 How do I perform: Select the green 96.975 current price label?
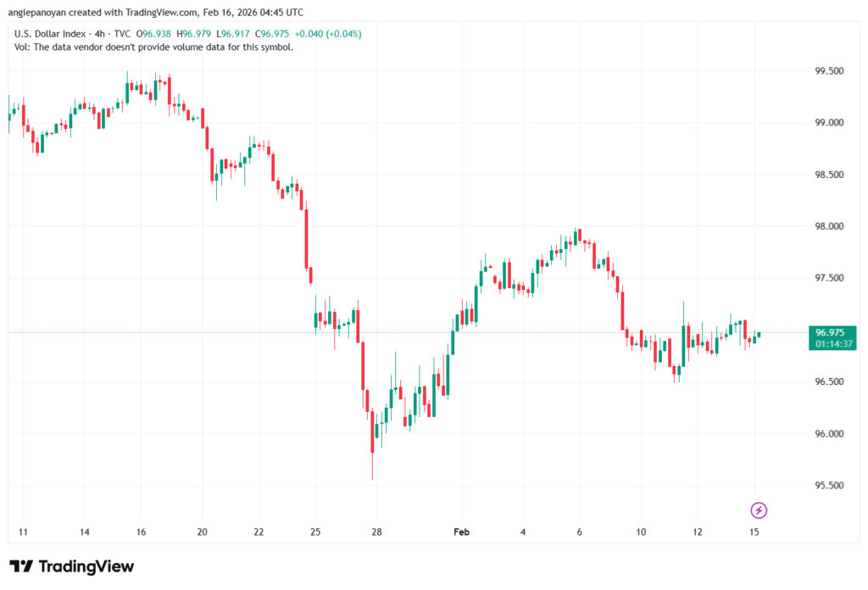tap(832, 332)
